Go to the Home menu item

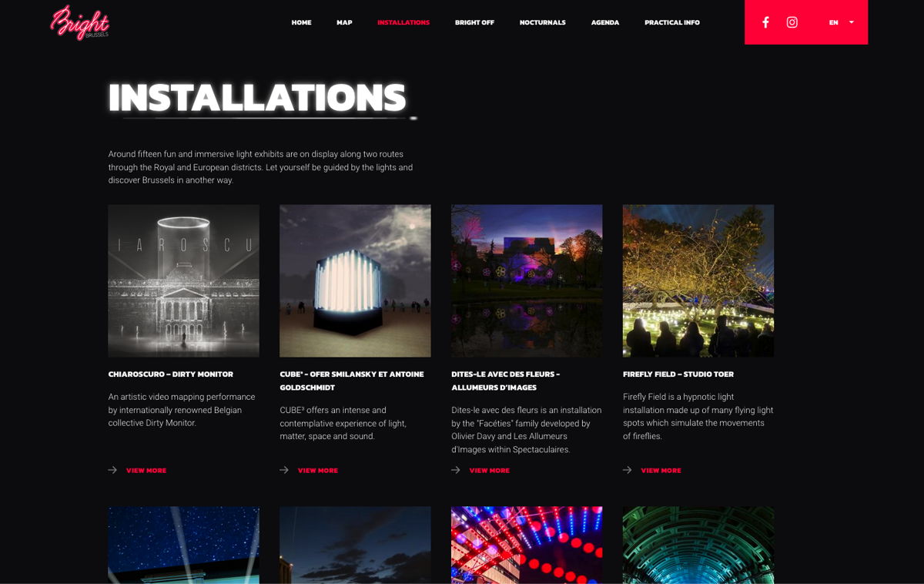tap(301, 22)
